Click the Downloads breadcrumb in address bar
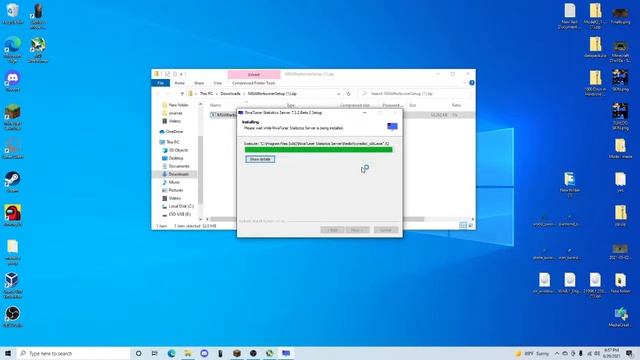Viewport: 640px width, 360px height. (230, 94)
